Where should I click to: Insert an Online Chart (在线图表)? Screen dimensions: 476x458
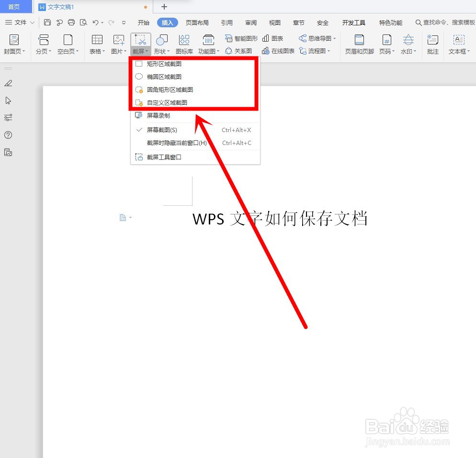click(x=278, y=51)
